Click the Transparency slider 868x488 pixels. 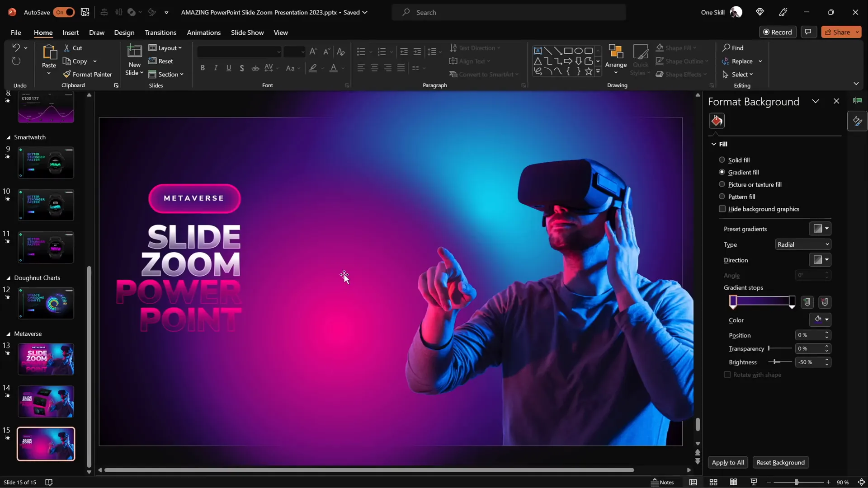coord(779,348)
